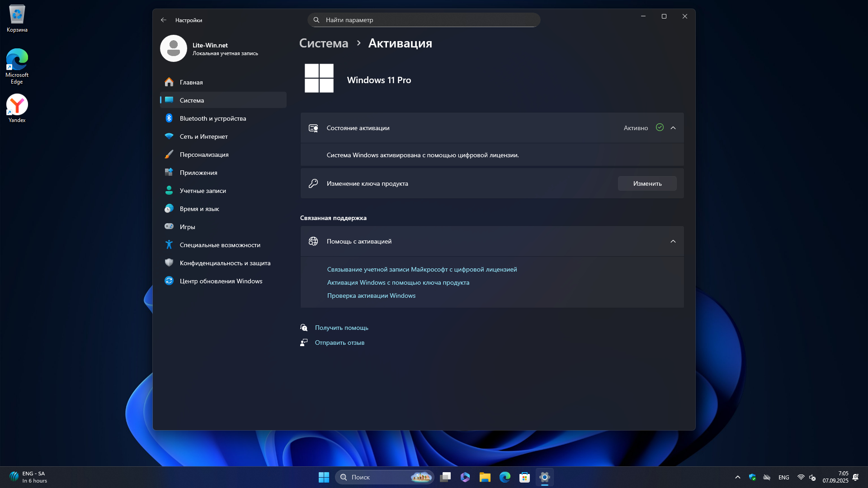
Task: Open the Windows Security tray icon
Action: tap(752, 477)
